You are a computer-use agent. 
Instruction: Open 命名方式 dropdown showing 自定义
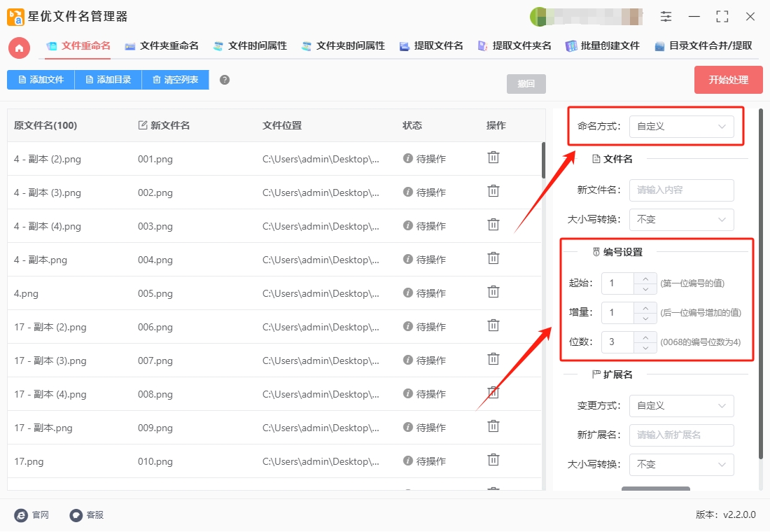point(682,127)
